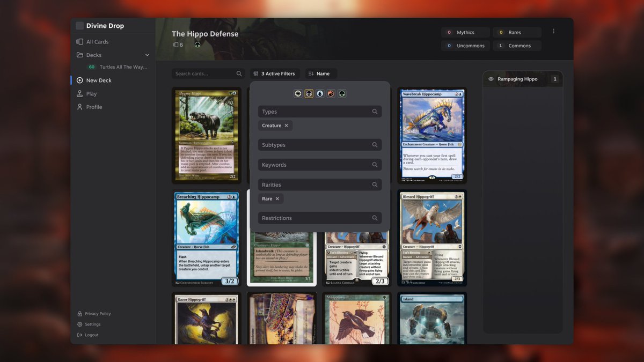The height and width of the screenshot is (362, 644).
Task: Toggle the blue mana color filter
Action: pos(320,94)
